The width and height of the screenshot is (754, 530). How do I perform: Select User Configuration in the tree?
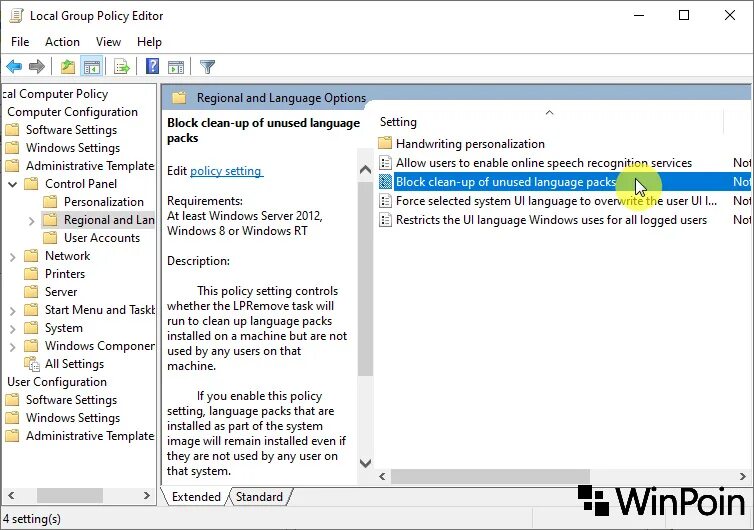(x=57, y=382)
